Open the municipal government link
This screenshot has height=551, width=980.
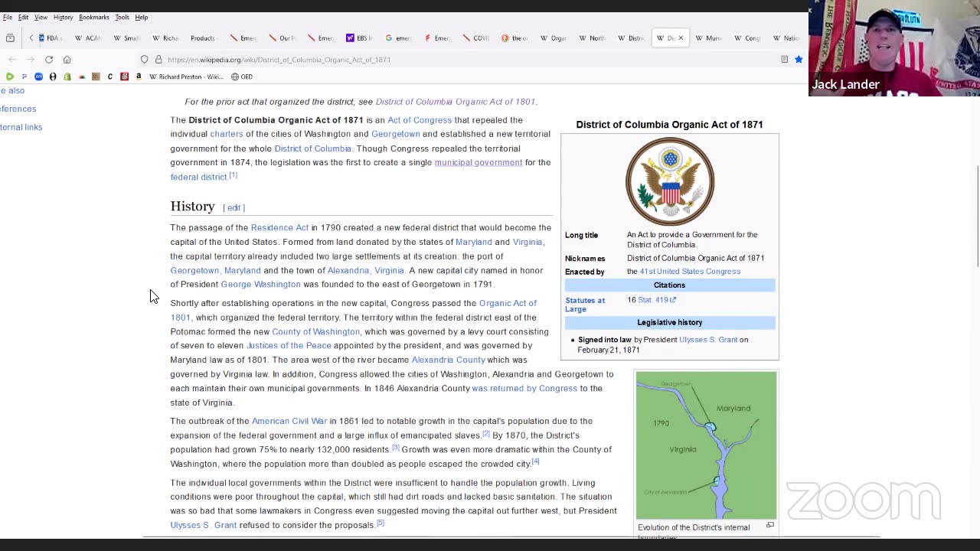click(x=479, y=162)
